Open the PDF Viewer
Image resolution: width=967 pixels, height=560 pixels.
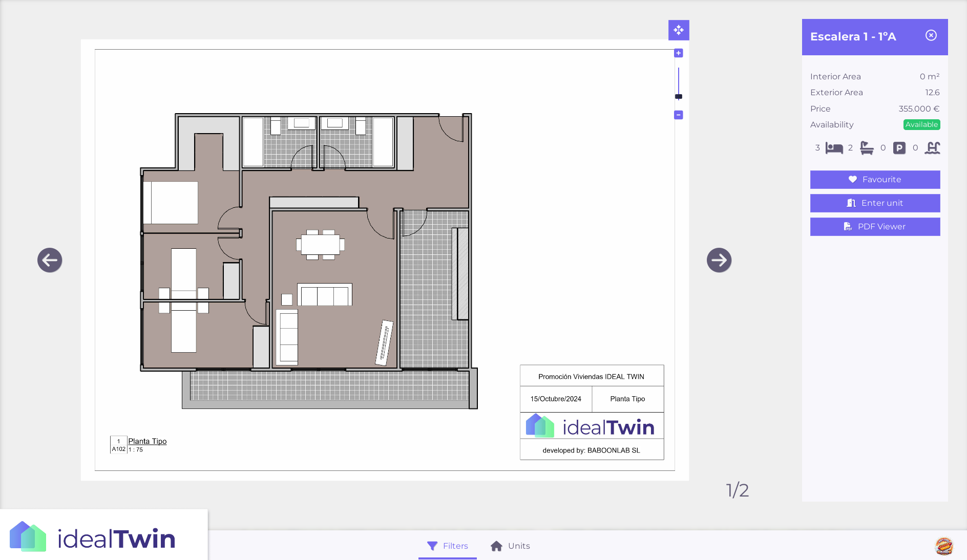[875, 227]
